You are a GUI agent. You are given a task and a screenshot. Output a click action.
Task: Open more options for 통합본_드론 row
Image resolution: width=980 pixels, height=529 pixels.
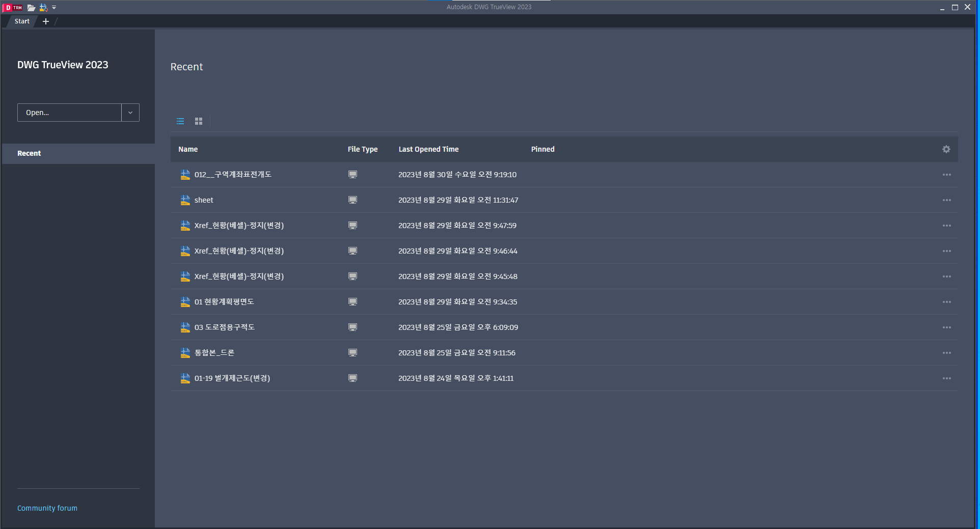947,353
